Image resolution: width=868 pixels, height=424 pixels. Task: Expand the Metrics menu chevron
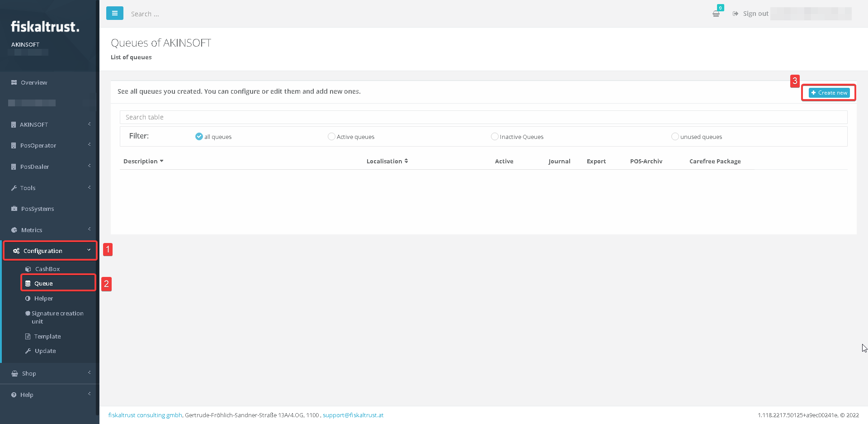click(89, 229)
